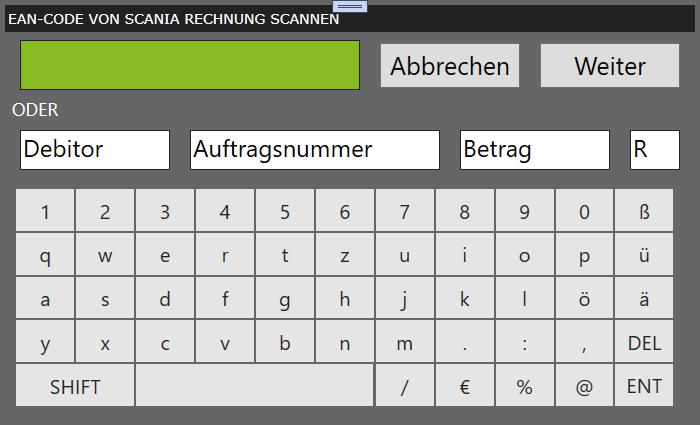The image size is (700, 425).
Task: Tap the ENT key
Action: 644,385
